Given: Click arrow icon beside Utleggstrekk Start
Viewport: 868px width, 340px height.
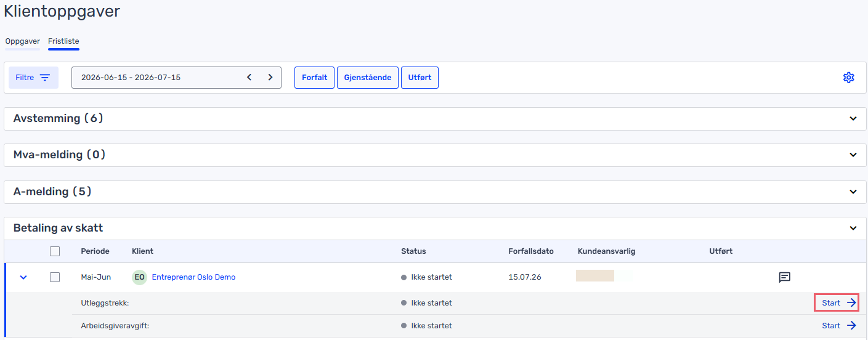Looking at the screenshot, I should click(x=851, y=303).
